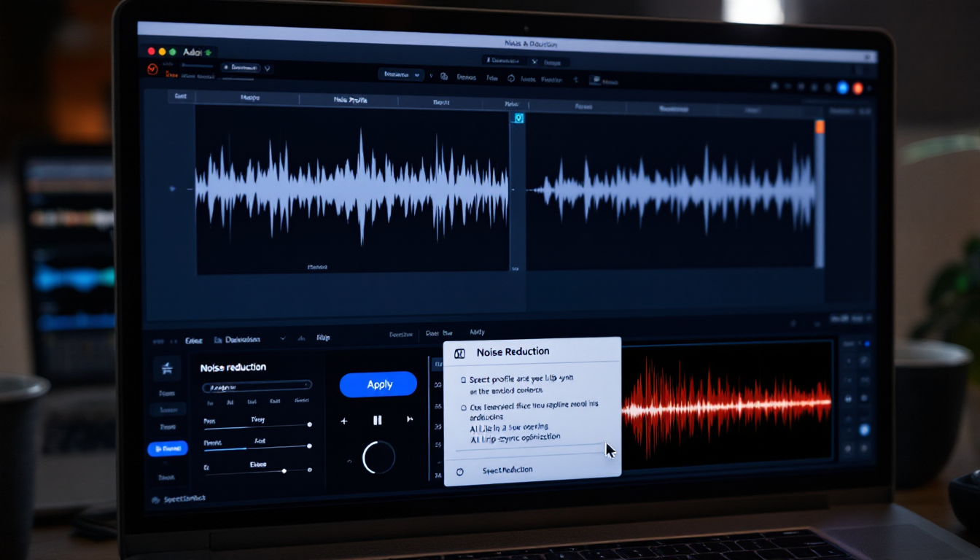The width and height of the screenshot is (980, 560).
Task: Toggle the highlighted blue option in the left panel
Action: click(168, 448)
